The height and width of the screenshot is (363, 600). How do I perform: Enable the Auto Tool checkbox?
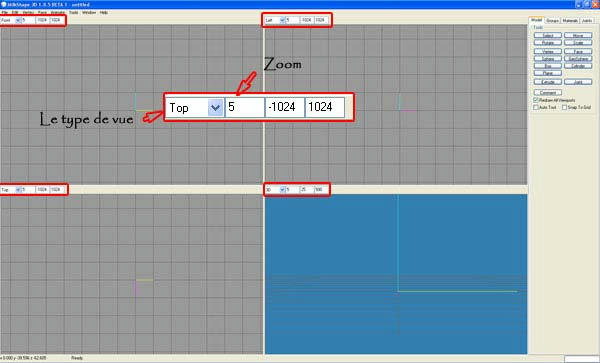coord(536,107)
